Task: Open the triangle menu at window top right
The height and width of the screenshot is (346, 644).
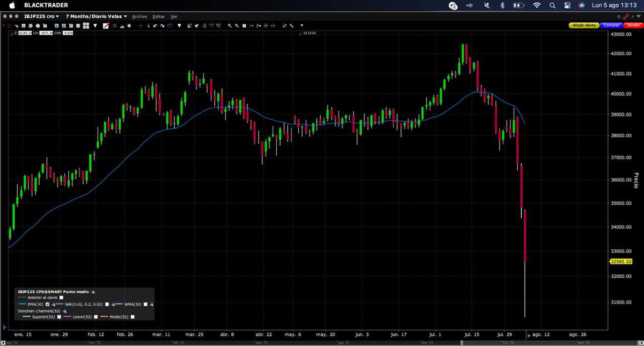Action: click(x=639, y=17)
